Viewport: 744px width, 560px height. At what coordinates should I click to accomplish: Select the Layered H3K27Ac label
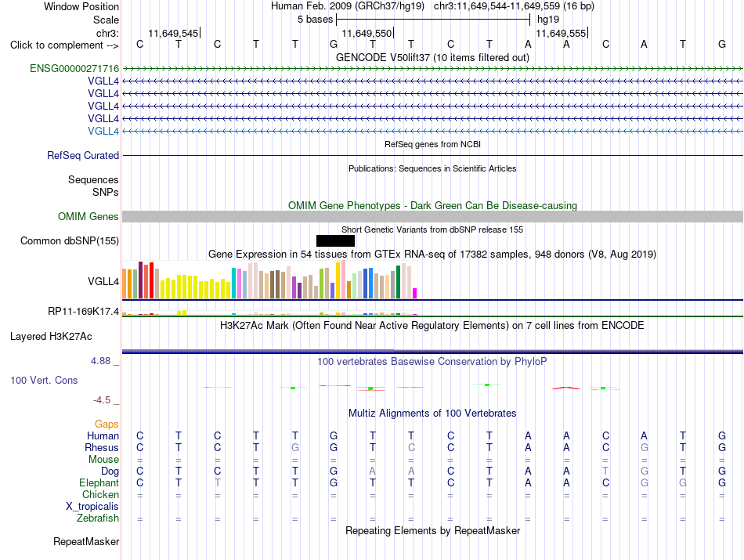click(51, 337)
